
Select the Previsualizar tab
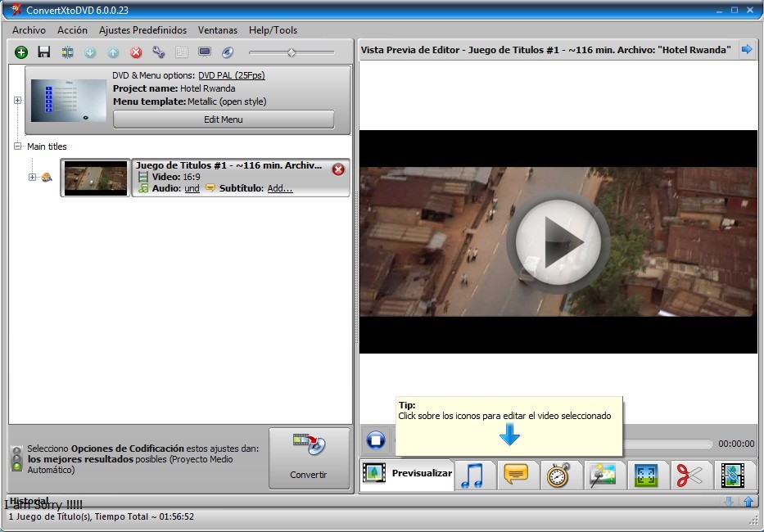pos(407,474)
